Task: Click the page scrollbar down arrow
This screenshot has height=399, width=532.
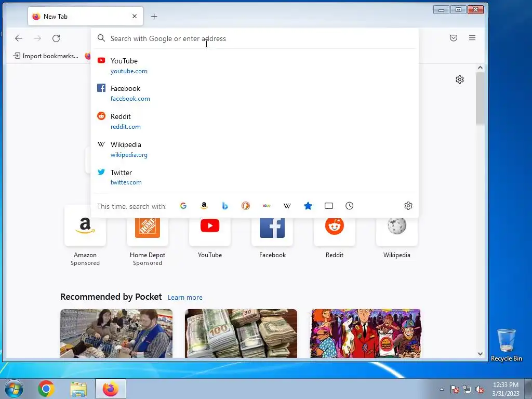Action: (x=480, y=354)
